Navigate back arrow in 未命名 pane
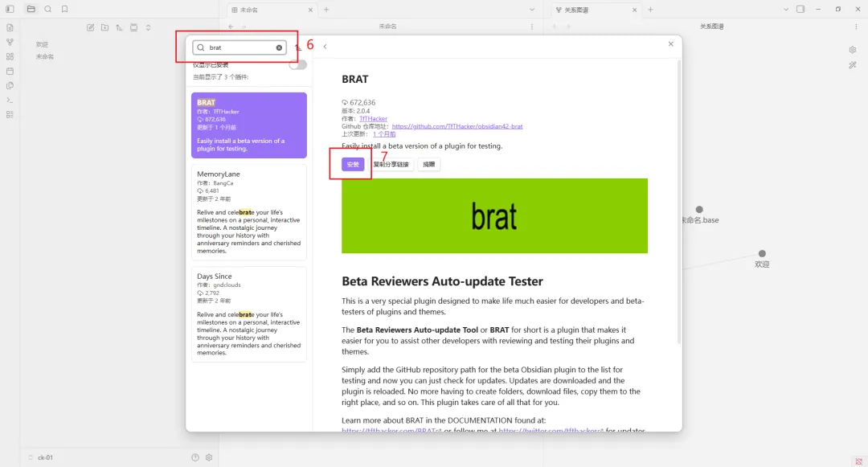 tap(231, 27)
